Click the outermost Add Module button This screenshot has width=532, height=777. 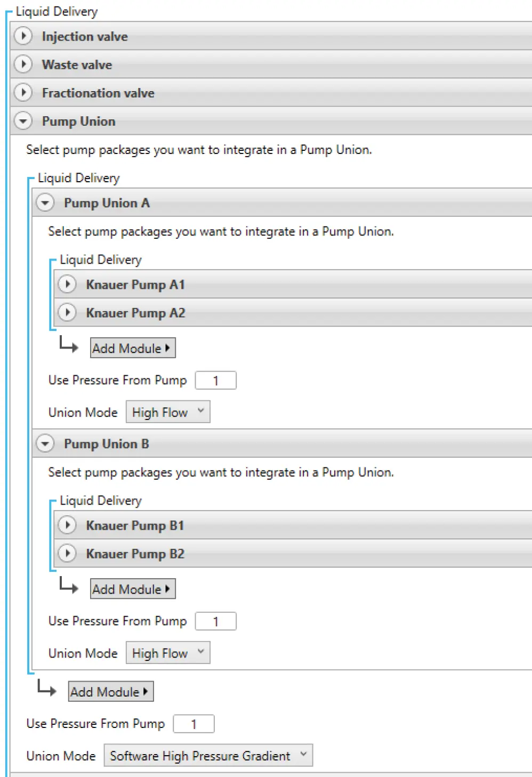(111, 691)
